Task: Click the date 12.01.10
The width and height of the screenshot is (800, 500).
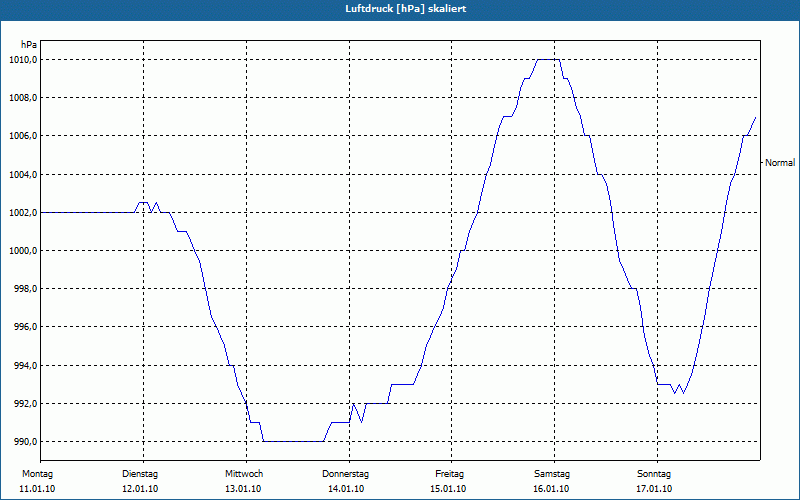Action: [x=140, y=489]
